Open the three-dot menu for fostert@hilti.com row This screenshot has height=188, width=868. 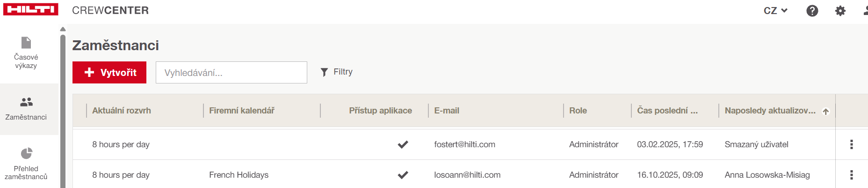point(851,144)
